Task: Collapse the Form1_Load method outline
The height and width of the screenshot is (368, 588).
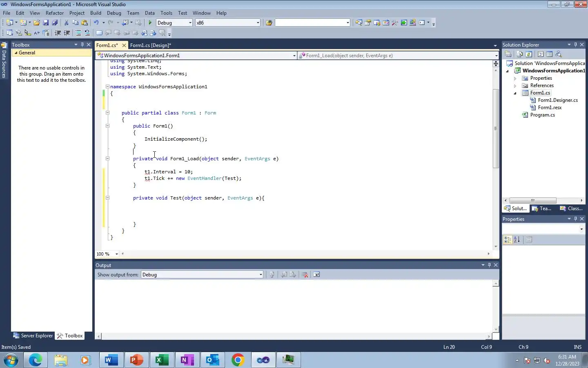Action: 107,159
